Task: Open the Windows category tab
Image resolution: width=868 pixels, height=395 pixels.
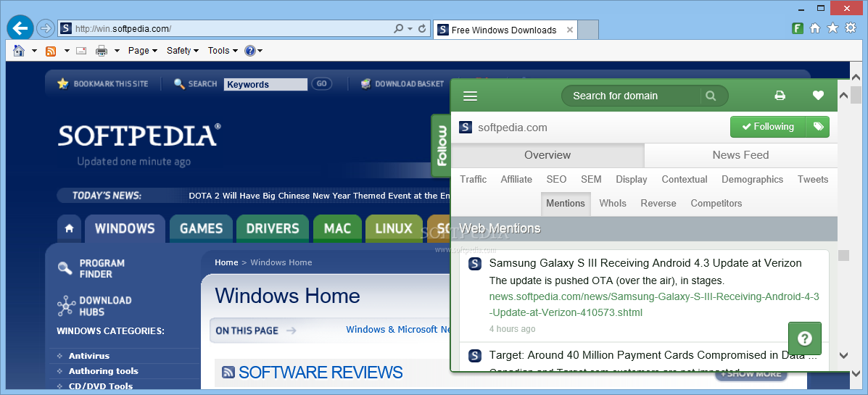Action: click(x=125, y=228)
